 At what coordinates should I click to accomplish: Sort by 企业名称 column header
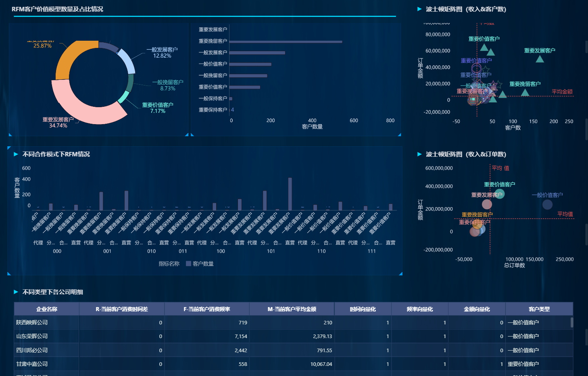click(x=47, y=309)
